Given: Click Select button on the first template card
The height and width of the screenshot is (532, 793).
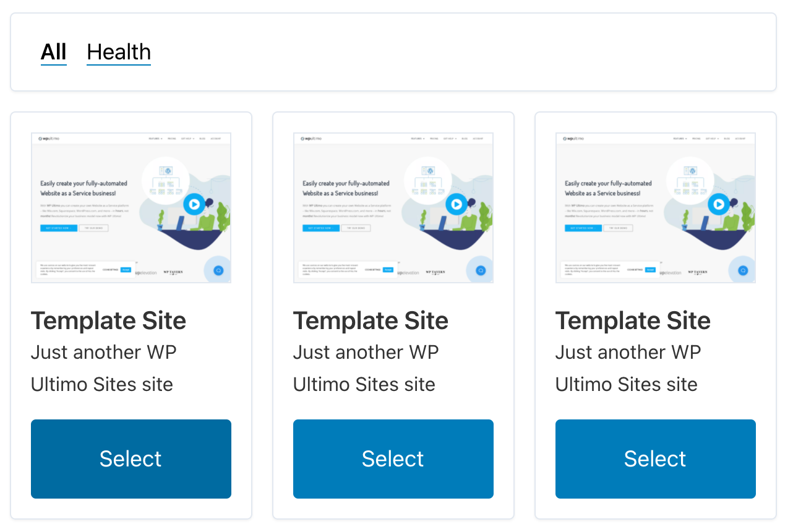Looking at the screenshot, I should coord(131,459).
